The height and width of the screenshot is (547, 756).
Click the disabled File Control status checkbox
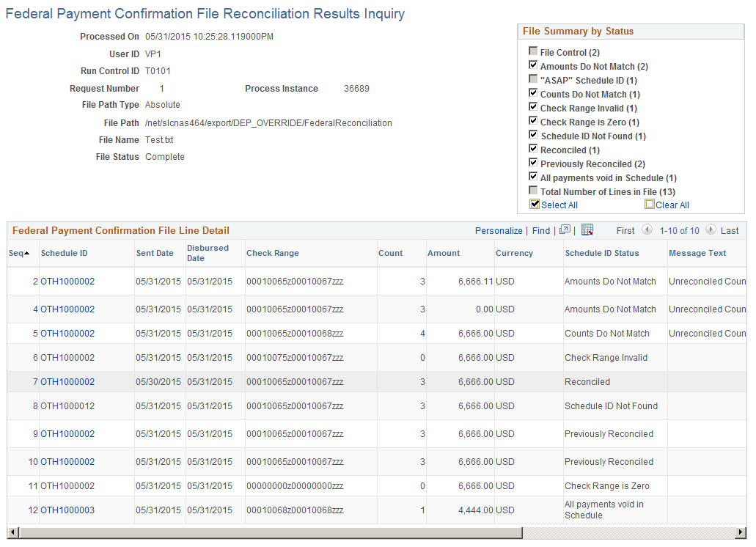click(x=532, y=51)
